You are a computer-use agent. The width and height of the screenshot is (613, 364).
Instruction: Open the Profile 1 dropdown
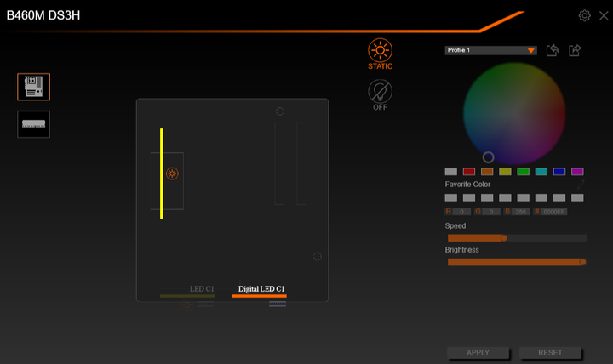coord(490,50)
